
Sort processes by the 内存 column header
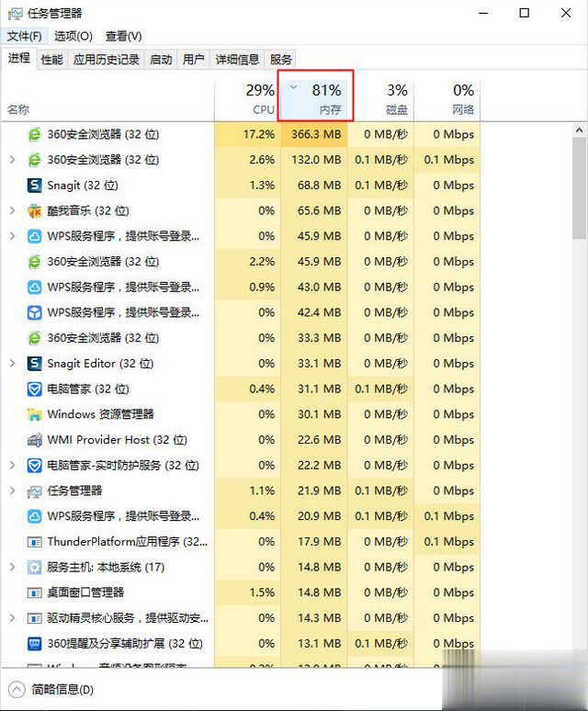[314, 99]
